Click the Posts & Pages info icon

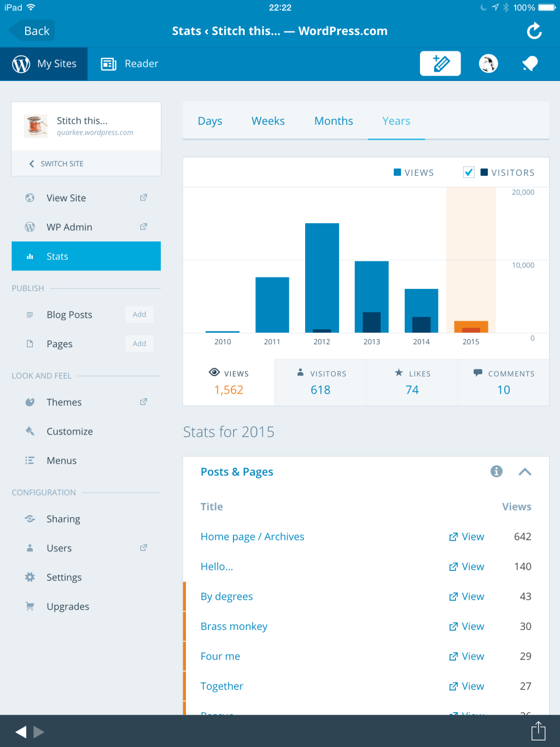497,471
